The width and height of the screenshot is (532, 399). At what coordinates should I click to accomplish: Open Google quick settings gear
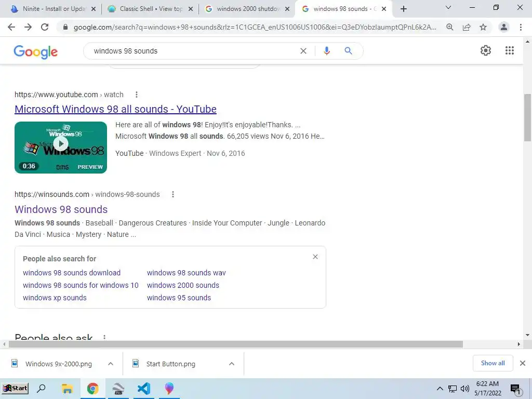486,50
